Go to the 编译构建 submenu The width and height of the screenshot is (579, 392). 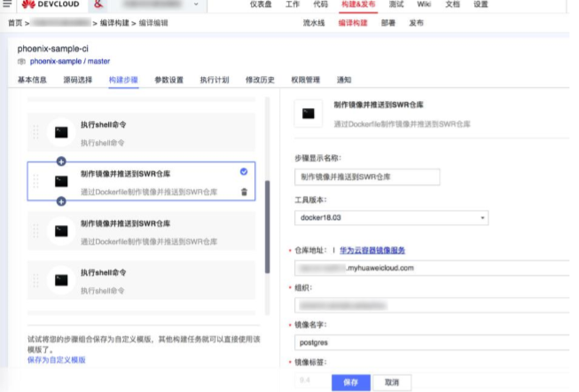tap(353, 23)
